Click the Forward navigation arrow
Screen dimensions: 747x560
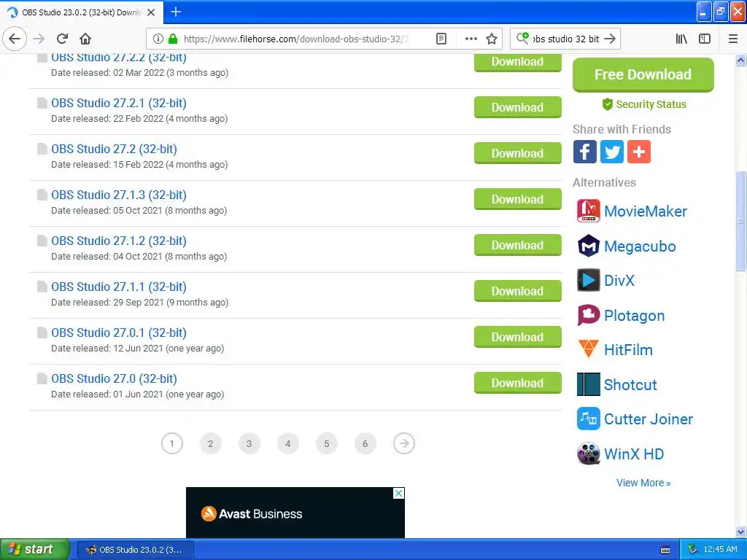[x=39, y=39]
